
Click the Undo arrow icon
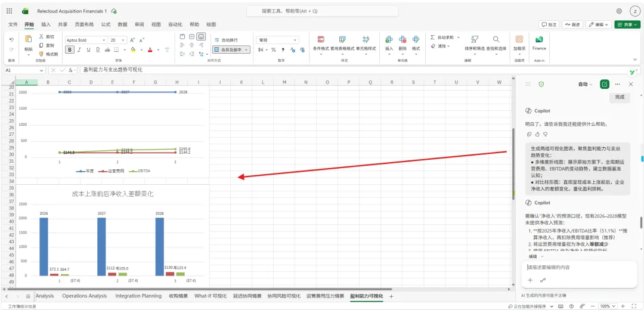[x=11, y=40]
